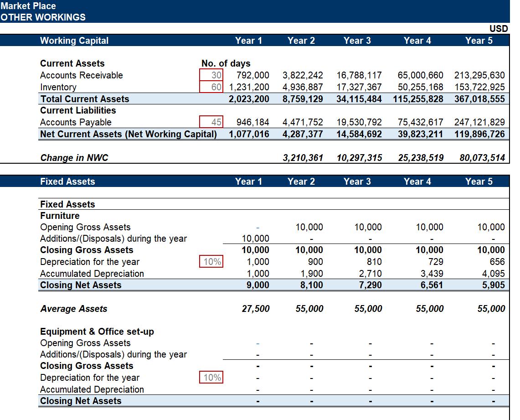
Task: Click Equipment & Office set-up depreciation rate input
Action: point(211,378)
